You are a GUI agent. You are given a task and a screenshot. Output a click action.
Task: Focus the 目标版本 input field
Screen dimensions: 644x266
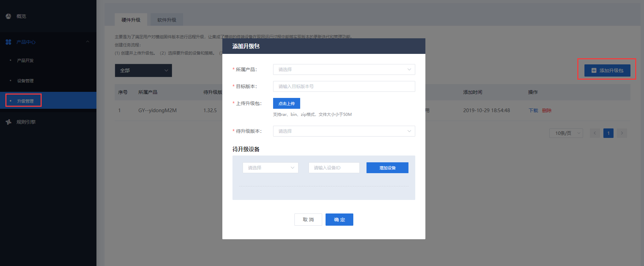344,86
